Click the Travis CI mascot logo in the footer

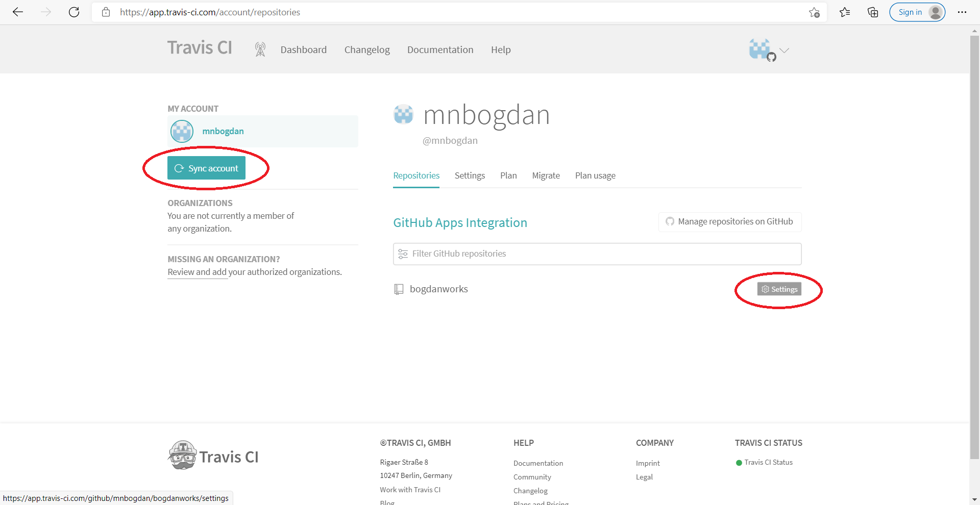(182, 454)
